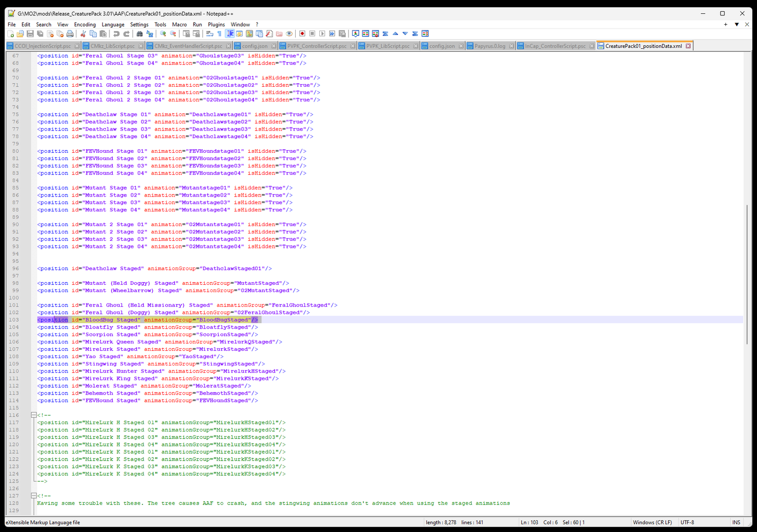Click Windows (CR LF) line ending selector

tap(653, 523)
